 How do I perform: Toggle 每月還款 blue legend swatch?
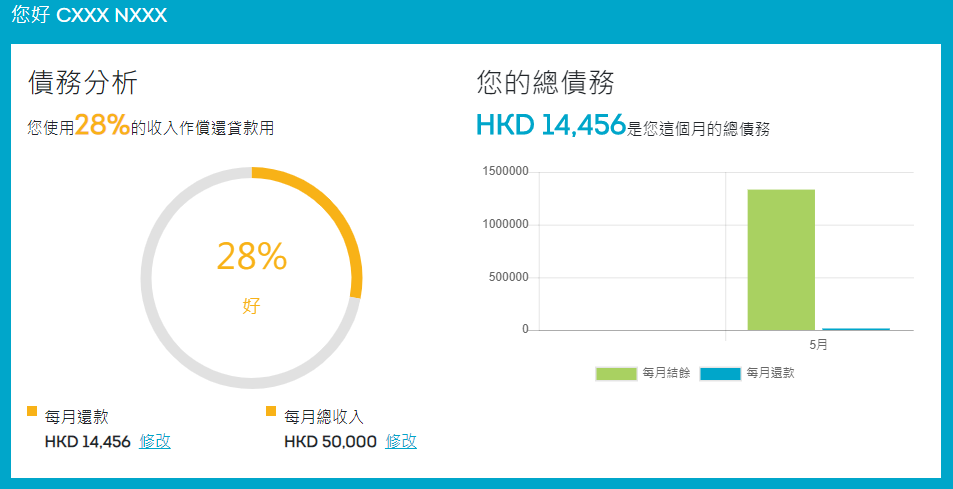click(x=720, y=374)
